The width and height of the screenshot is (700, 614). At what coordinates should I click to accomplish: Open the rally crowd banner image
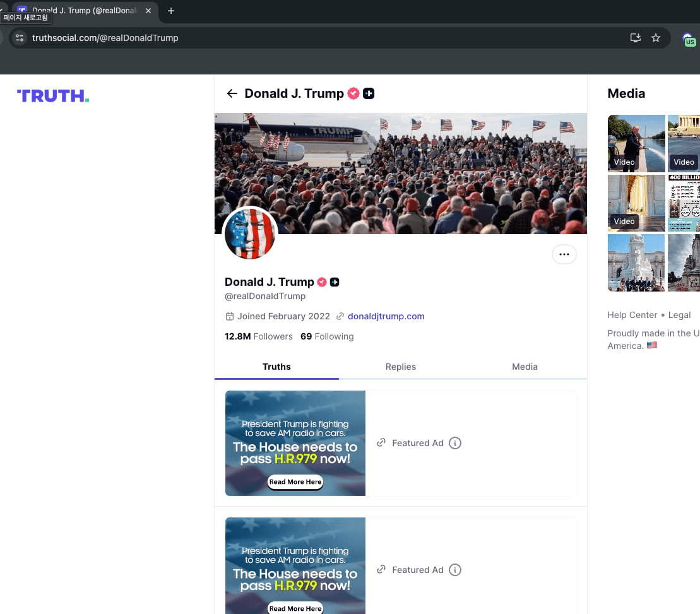click(400, 173)
